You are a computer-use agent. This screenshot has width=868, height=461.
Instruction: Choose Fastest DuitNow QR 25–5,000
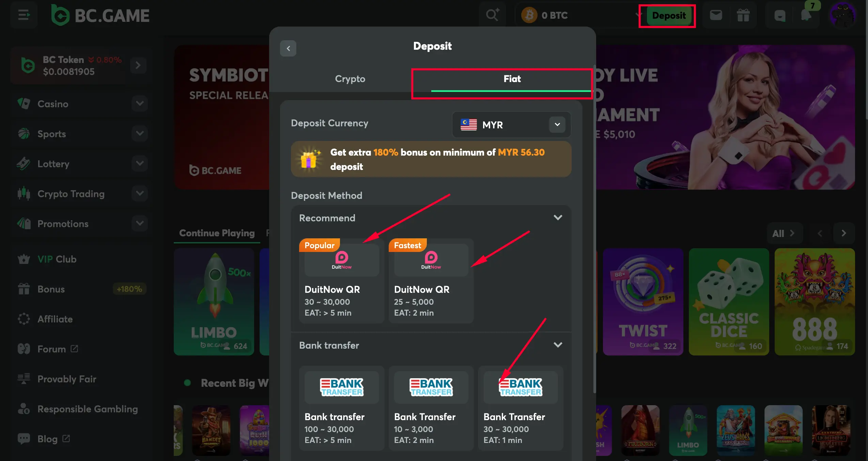tap(431, 281)
